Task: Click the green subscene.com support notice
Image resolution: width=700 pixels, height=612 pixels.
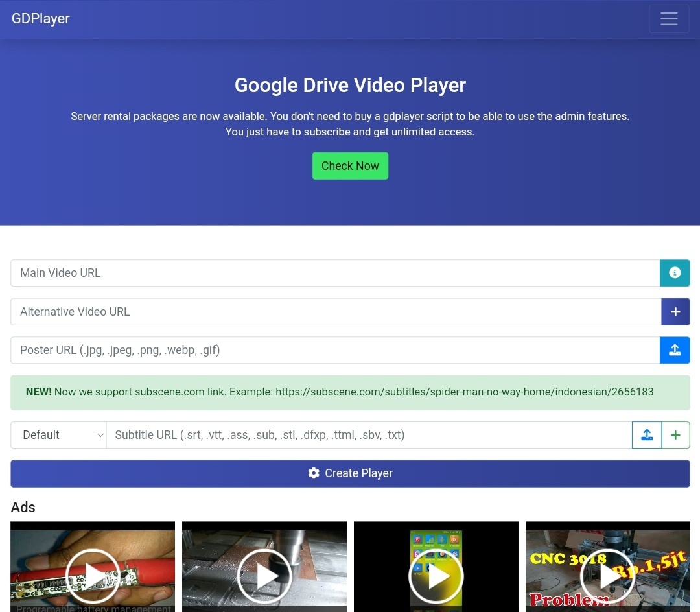Action: coord(350,392)
